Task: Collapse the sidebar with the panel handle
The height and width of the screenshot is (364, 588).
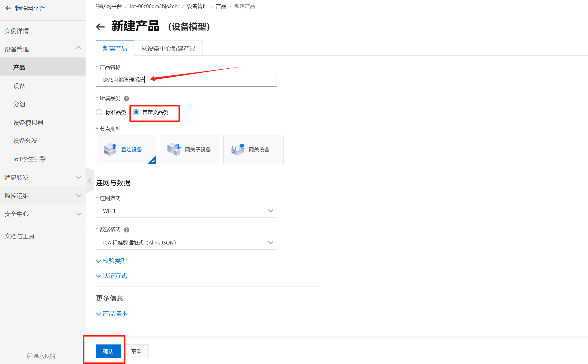Action: (90, 181)
